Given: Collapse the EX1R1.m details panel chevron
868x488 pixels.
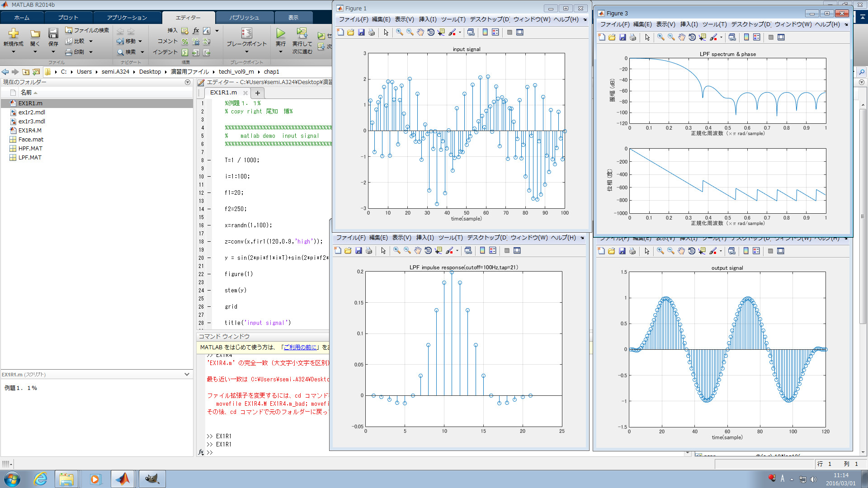Looking at the screenshot, I should (x=187, y=374).
